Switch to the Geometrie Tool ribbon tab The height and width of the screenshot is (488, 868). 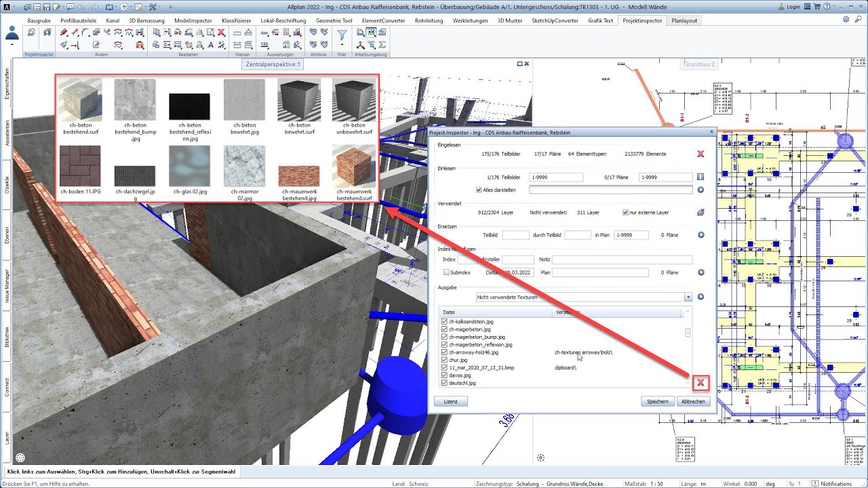coord(334,20)
